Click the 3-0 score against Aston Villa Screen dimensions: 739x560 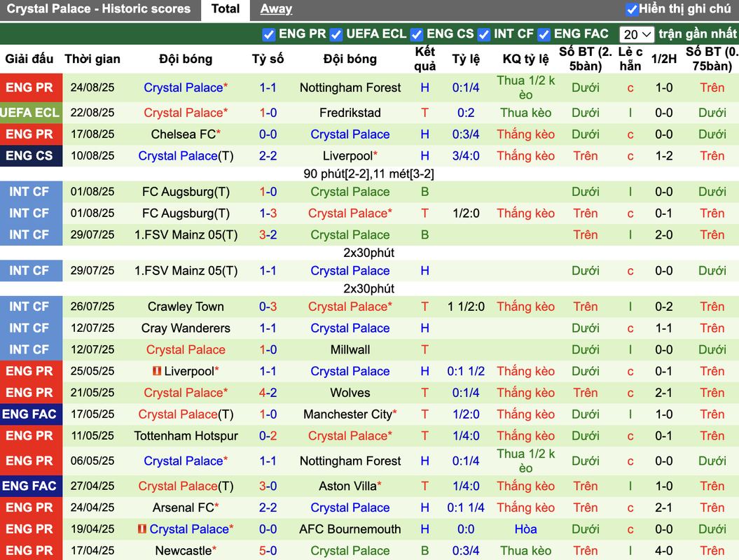pyautogui.click(x=268, y=486)
